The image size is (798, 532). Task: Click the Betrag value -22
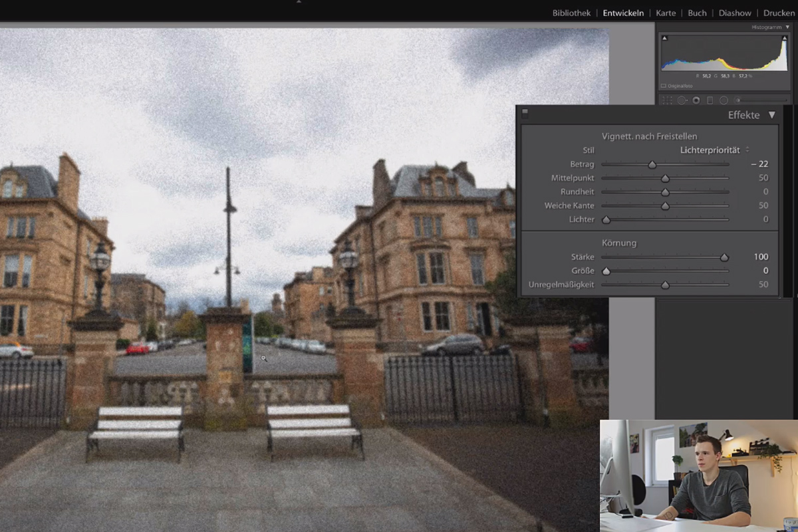point(760,164)
